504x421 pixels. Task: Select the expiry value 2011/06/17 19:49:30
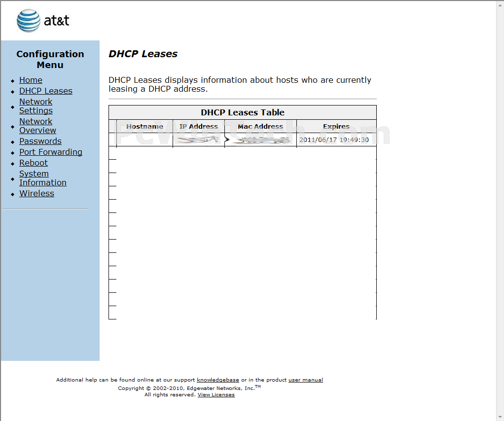coord(334,140)
